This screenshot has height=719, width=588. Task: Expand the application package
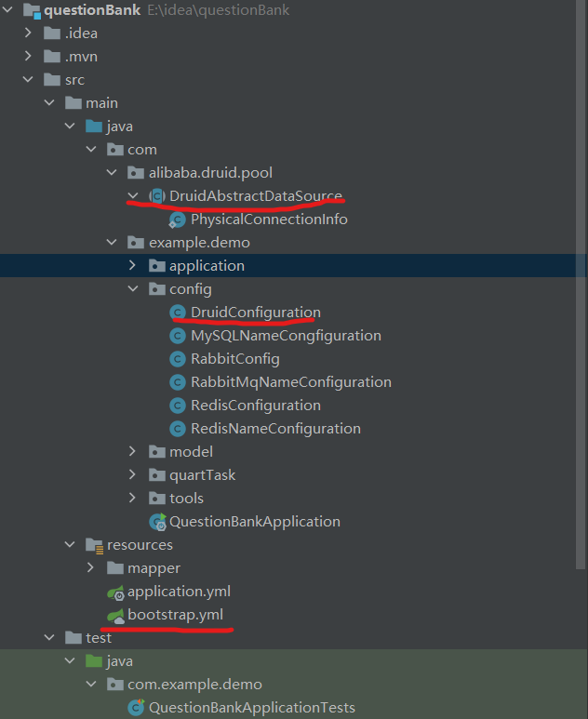click(x=132, y=265)
